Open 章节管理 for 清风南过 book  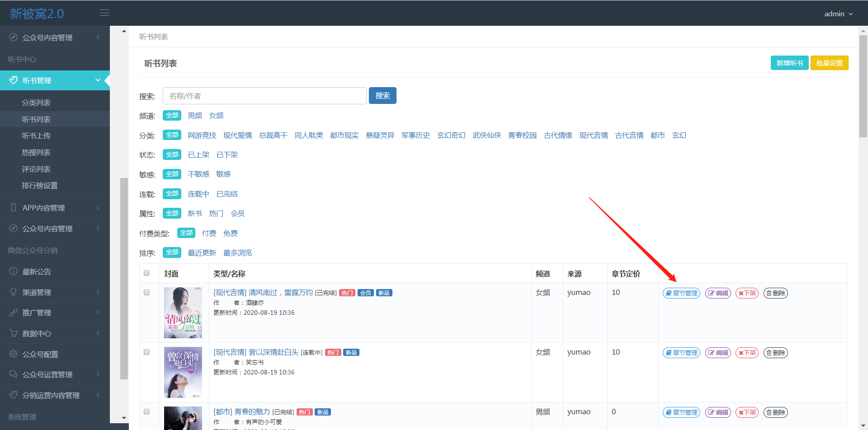click(x=681, y=293)
